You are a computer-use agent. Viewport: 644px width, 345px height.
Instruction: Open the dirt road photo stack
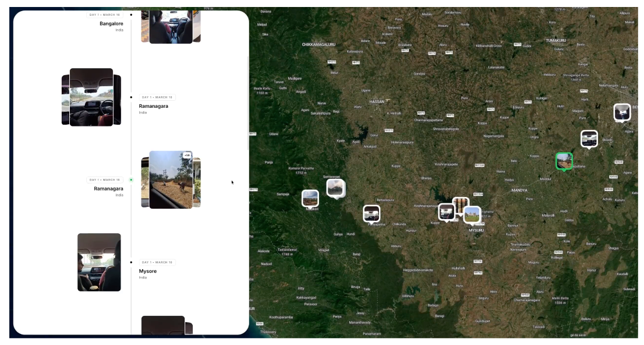click(171, 179)
